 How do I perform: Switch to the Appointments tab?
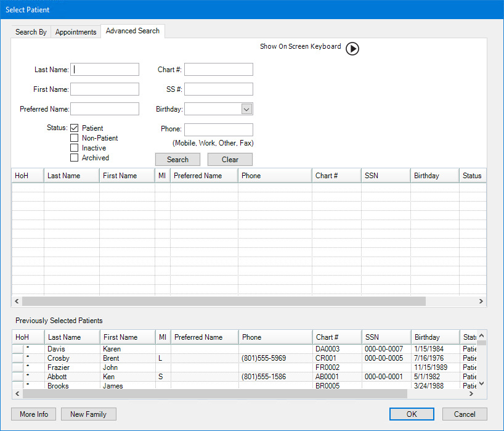coord(76,31)
